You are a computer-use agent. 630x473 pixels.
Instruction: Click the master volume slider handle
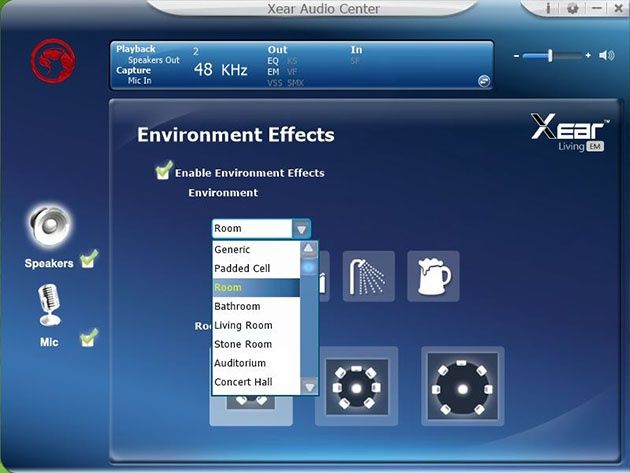pyautogui.click(x=550, y=55)
